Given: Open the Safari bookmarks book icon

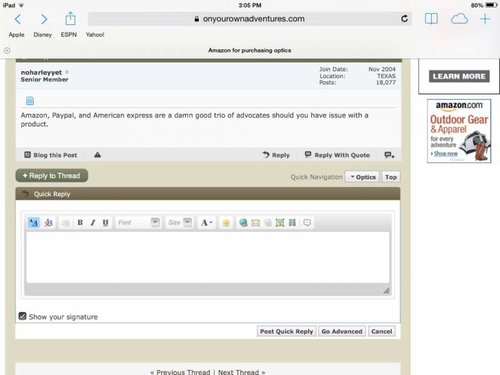Looking at the screenshot, I should point(431,19).
